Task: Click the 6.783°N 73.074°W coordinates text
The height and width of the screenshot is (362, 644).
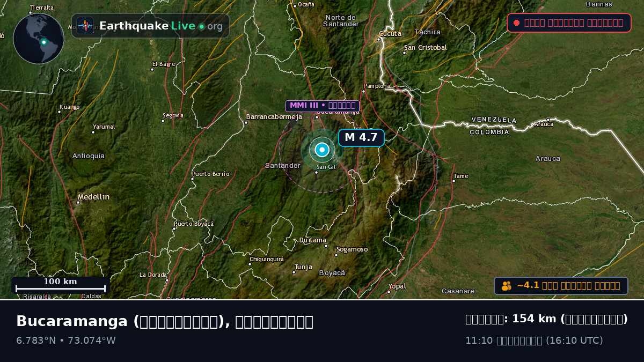Action: (x=66, y=341)
